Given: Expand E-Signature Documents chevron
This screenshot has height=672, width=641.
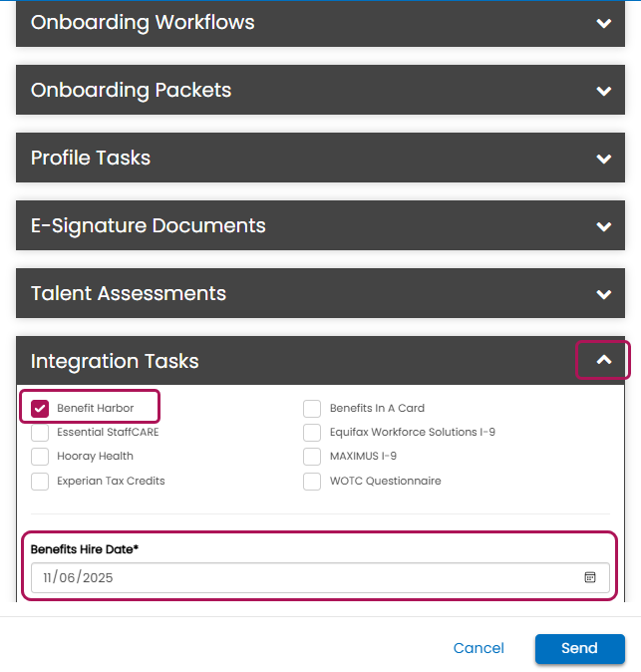Looking at the screenshot, I should tap(604, 226).
